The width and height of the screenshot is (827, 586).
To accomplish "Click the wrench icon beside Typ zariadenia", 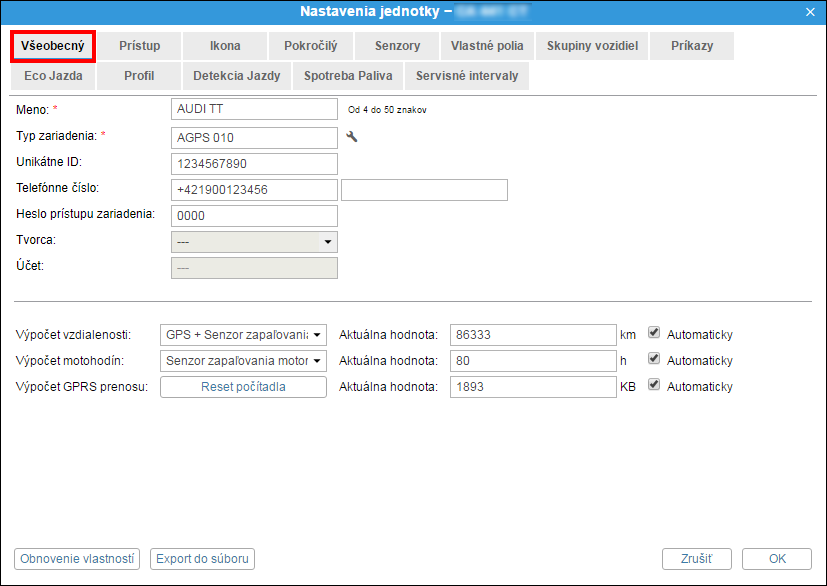I will pyautogui.click(x=352, y=137).
